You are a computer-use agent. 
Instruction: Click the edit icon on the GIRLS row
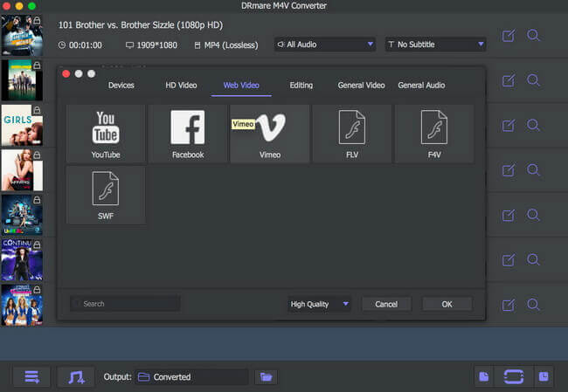[509, 126]
